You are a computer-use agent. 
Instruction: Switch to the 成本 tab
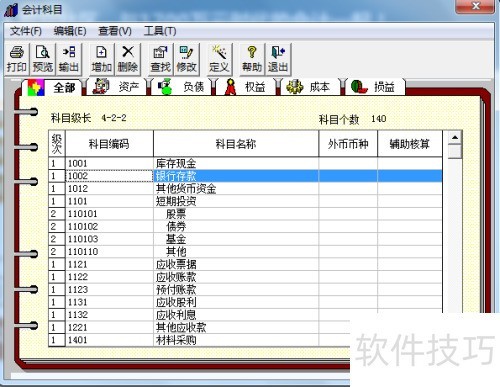click(311, 87)
